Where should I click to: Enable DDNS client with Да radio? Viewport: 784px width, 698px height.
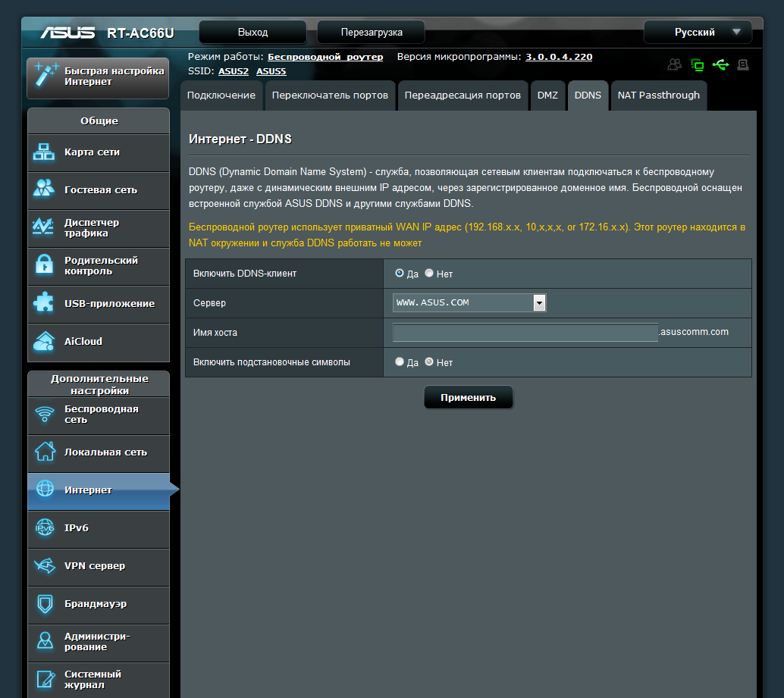[400, 273]
